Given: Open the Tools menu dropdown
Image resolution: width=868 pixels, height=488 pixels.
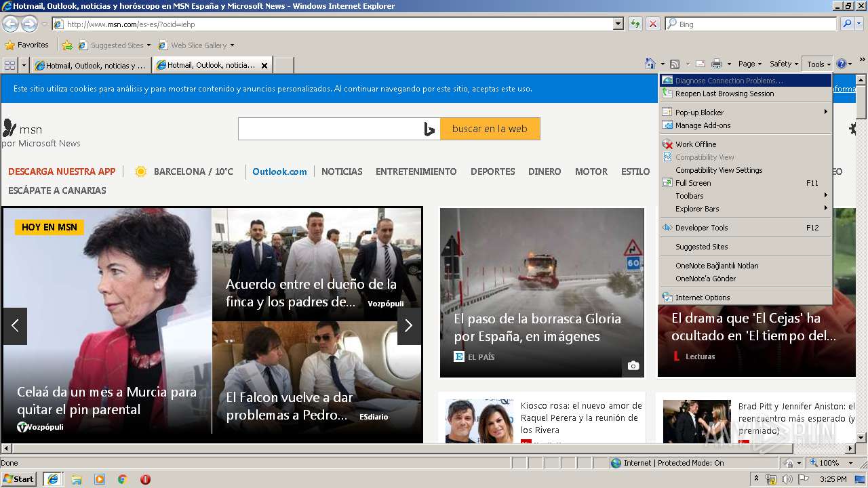Looking at the screenshot, I should pyautogui.click(x=818, y=64).
